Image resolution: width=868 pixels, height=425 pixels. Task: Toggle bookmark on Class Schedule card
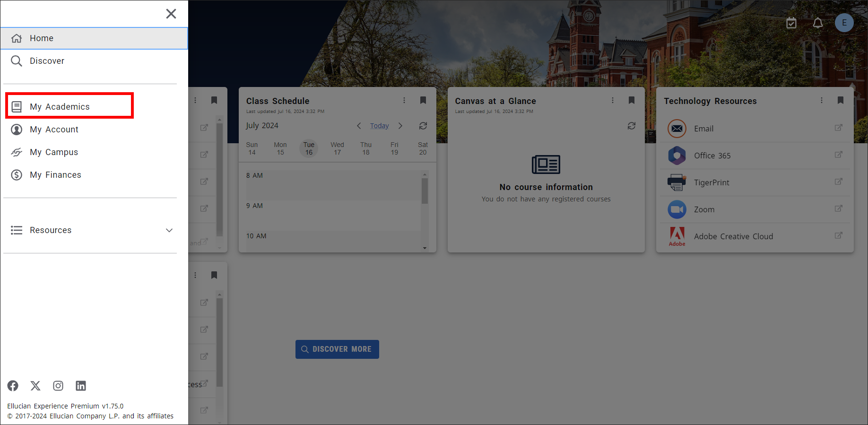coord(423,100)
